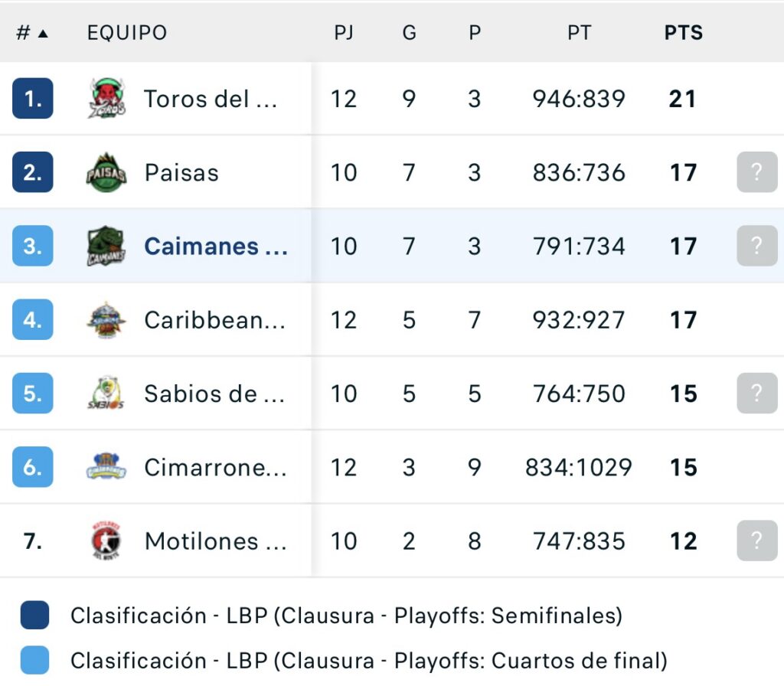Click the G wins column header
Viewport: 784px width, 686px height.
click(x=409, y=33)
